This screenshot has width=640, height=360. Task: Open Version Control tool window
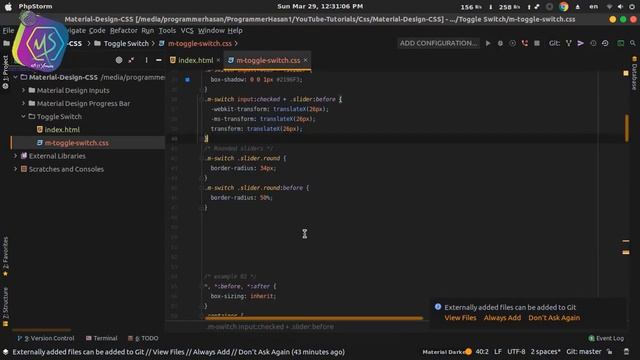46,338
